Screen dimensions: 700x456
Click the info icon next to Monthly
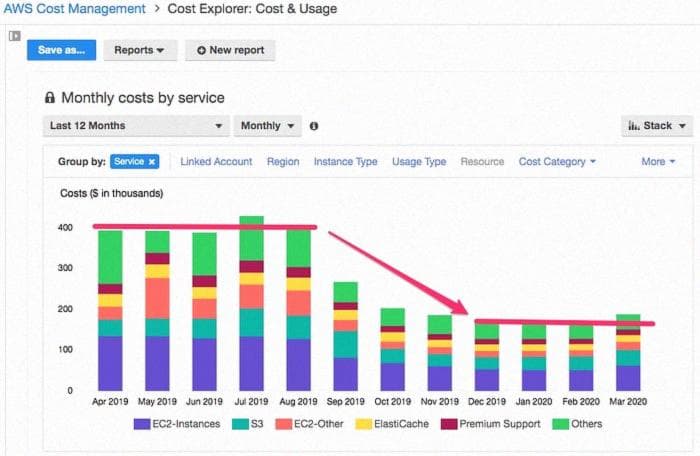pyautogui.click(x=314, y=126)
